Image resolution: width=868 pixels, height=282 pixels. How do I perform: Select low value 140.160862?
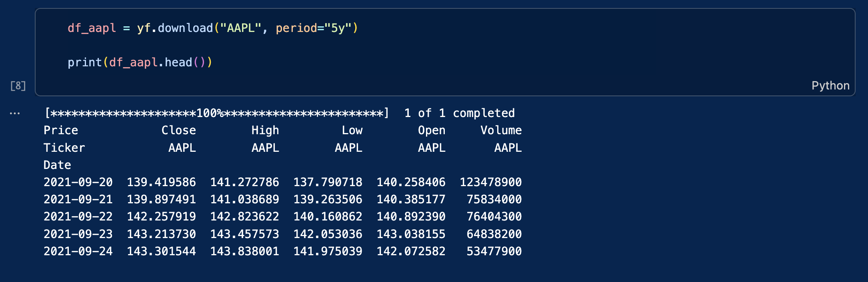(328, 217)
